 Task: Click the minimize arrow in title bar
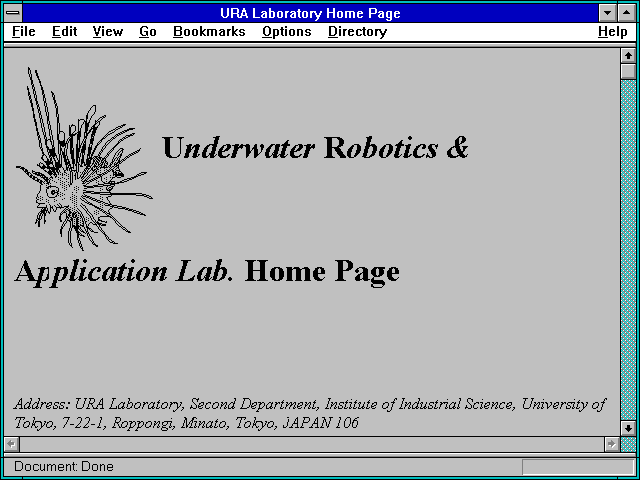(607, 13)
